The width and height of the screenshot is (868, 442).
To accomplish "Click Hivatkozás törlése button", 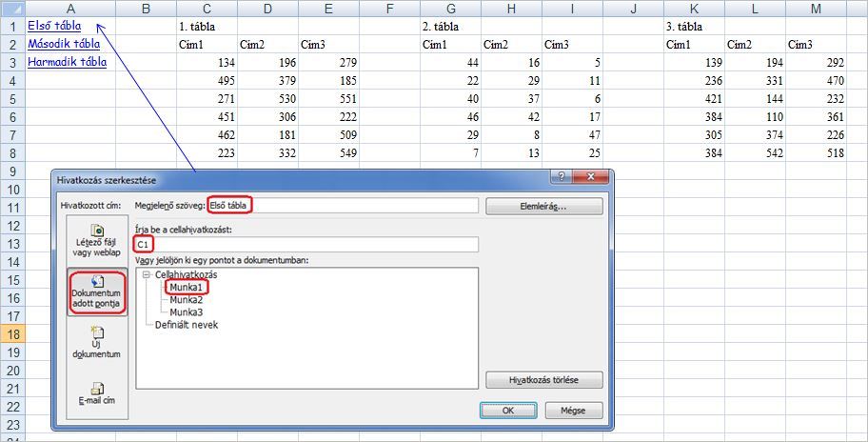I will tap(544, 380).
